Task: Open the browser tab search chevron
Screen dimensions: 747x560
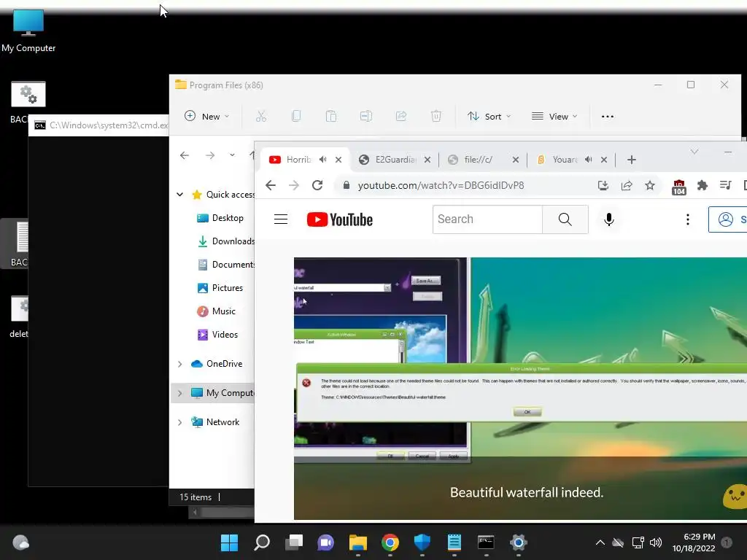Action: click(694, 152)
